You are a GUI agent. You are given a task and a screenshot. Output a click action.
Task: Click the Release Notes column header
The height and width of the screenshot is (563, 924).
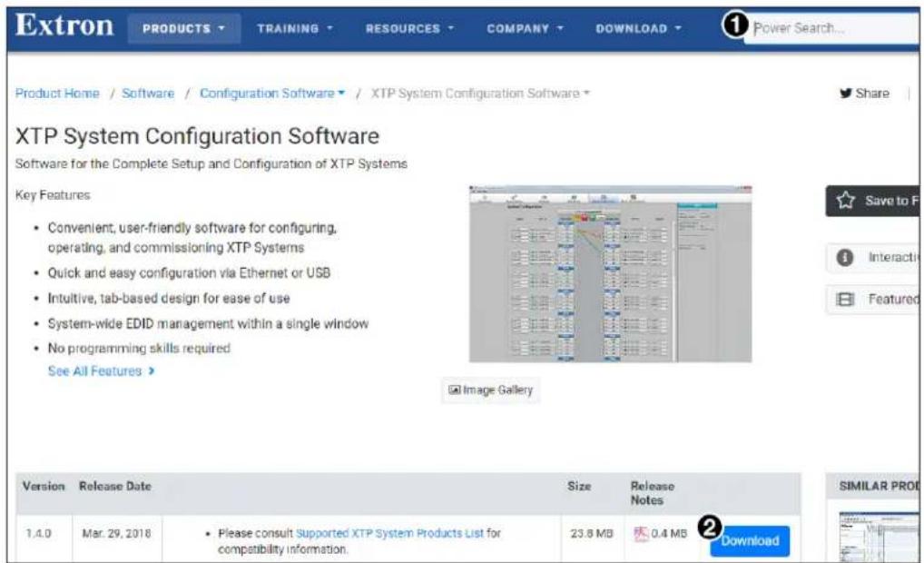point(653,493)
